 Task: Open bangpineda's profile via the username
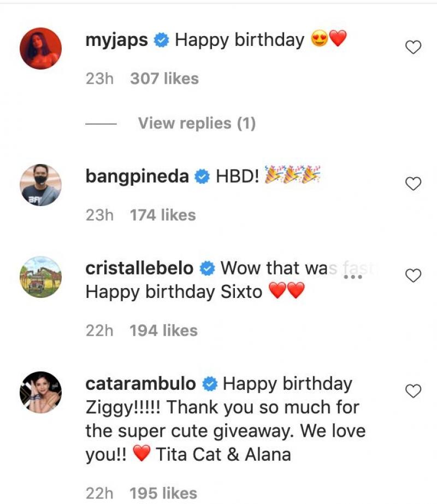(x=137, y=176)
